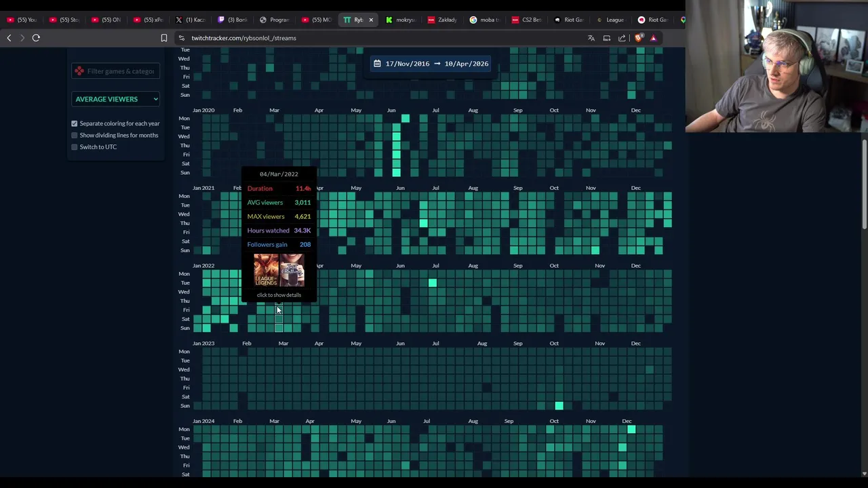
Task: Switch to the (55) xPe tab
Action: pos(149,20)
